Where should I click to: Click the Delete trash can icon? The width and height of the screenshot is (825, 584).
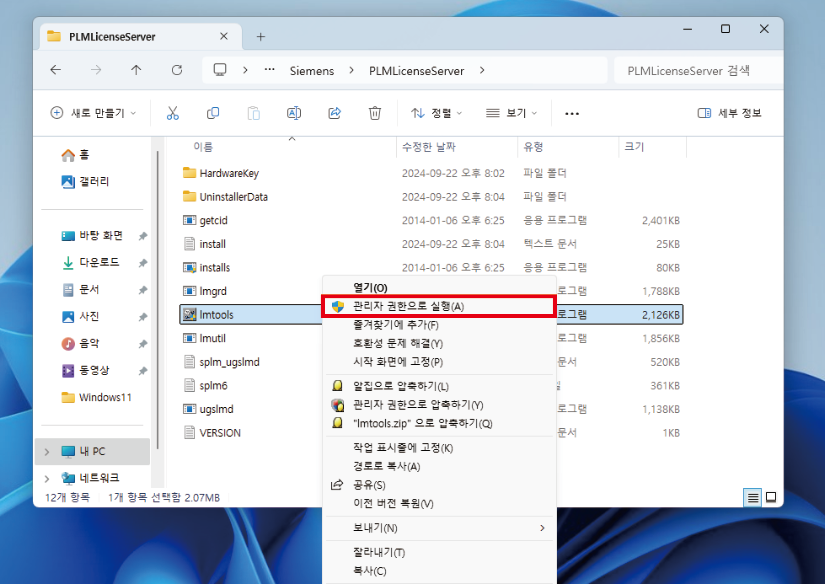pos(375,113)
